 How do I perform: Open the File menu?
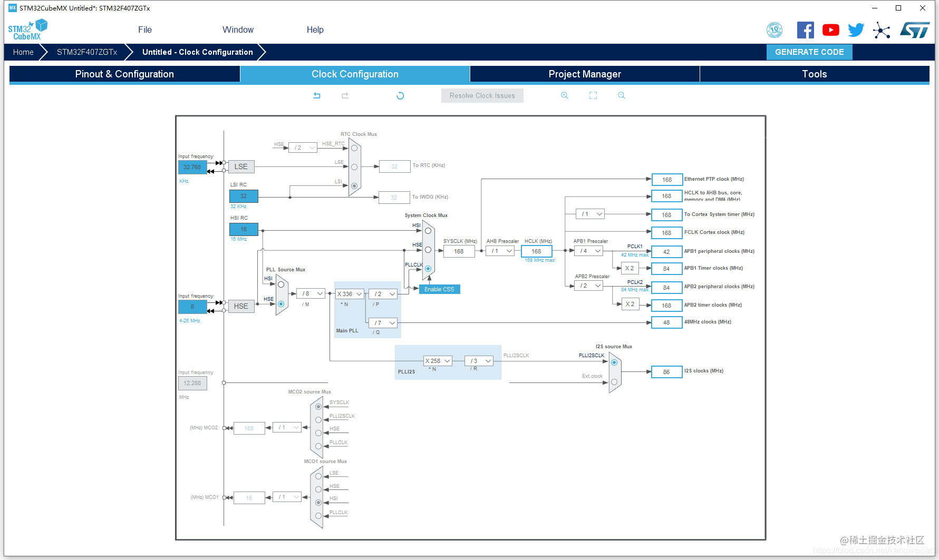point(145,30)
